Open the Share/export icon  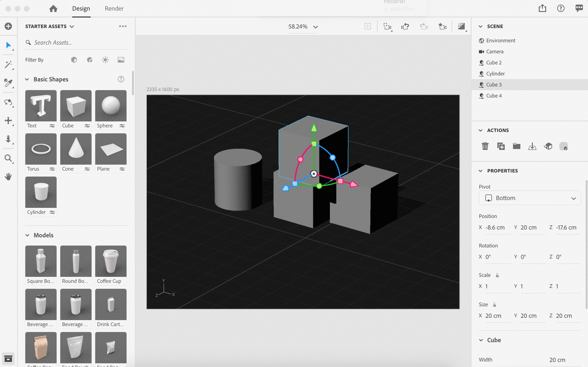pyautogui.click(x=542, y=8)
